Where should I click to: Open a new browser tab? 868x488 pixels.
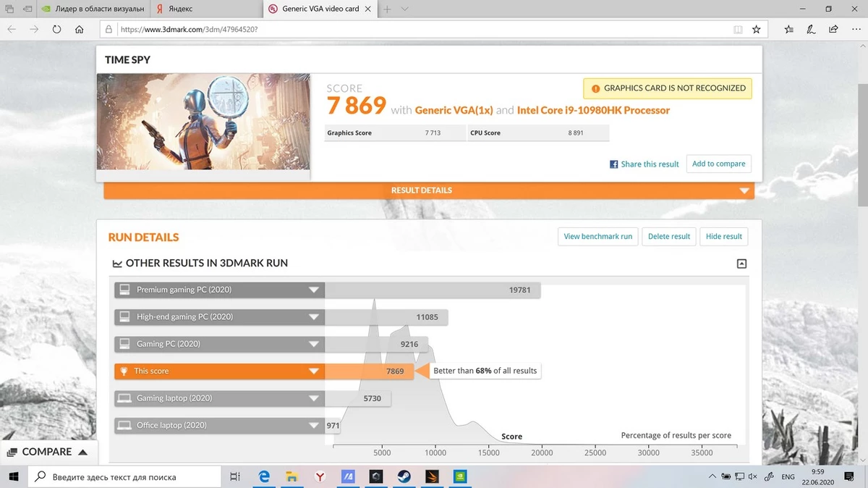click(x=387, y=9)
